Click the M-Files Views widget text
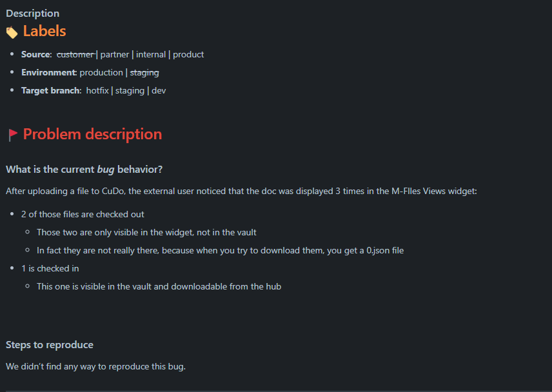Screen dimensions: 552x392 point(434,191)
